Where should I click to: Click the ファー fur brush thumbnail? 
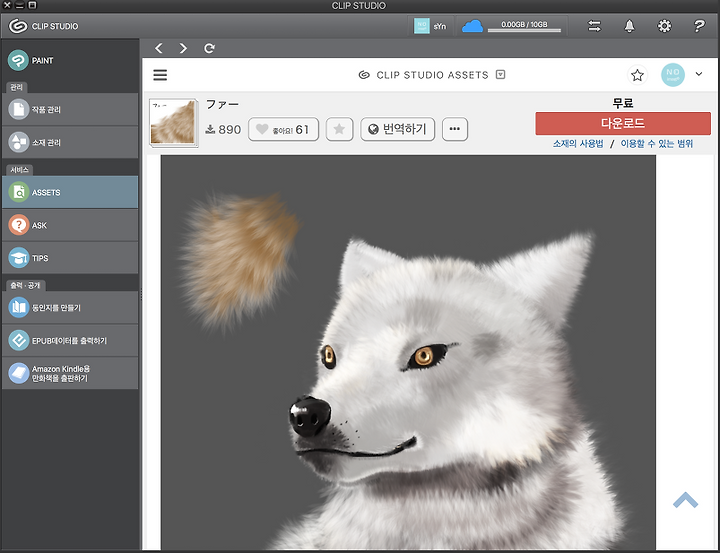coord(174,123)
